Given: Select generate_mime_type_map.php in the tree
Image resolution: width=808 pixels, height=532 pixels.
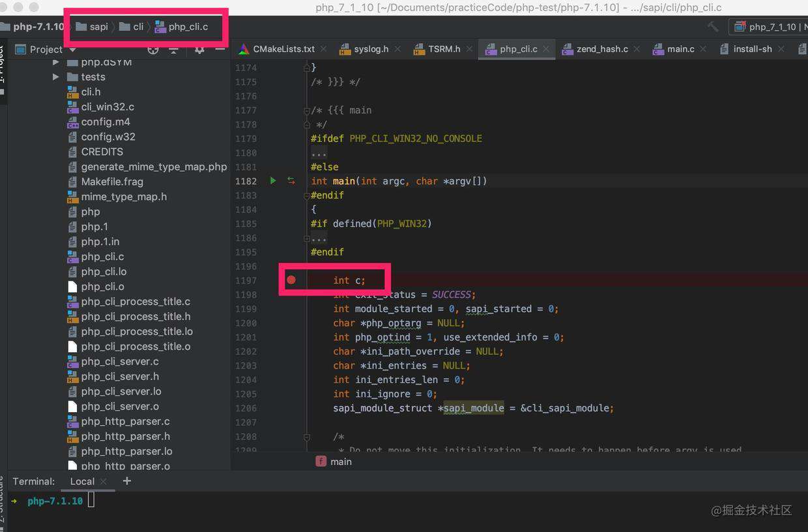Looking at the screenshot, I should click(x=154, y=167).
